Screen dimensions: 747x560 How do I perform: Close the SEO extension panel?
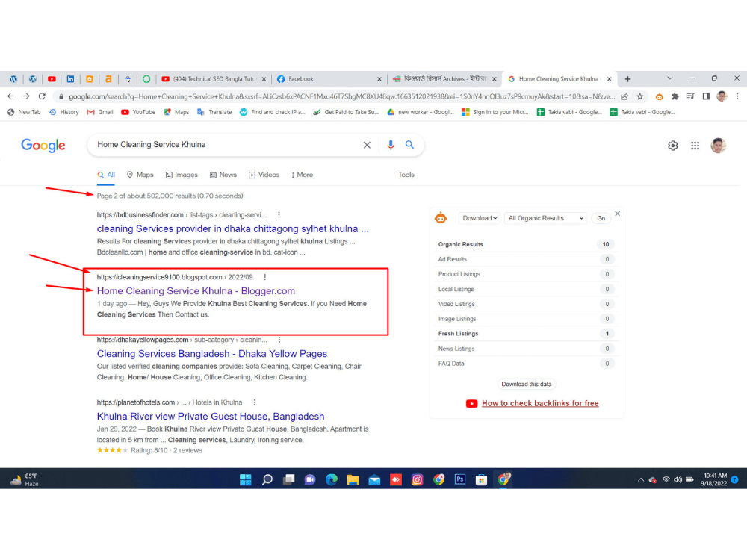[x=618, y=214]
